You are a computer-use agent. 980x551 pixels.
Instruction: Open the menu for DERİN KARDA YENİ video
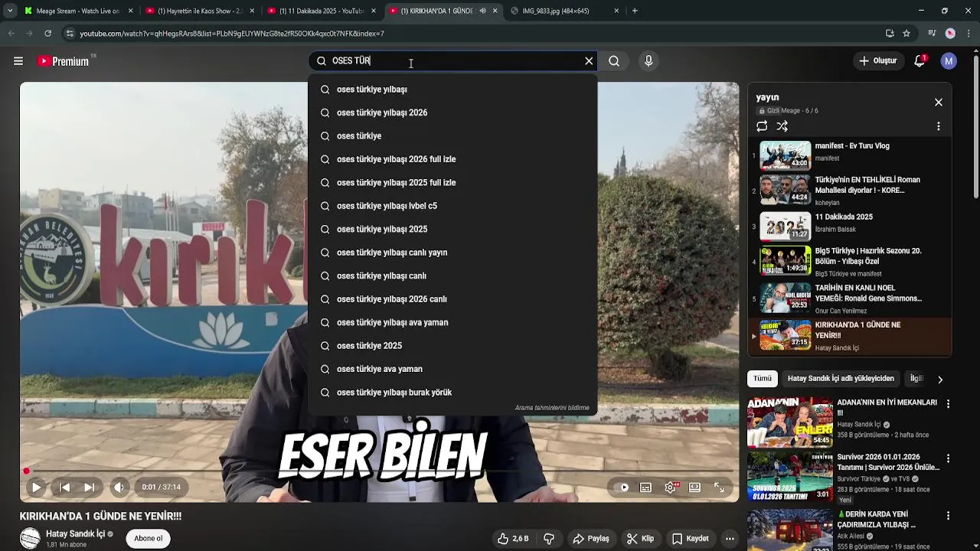(x=948, y=516)
